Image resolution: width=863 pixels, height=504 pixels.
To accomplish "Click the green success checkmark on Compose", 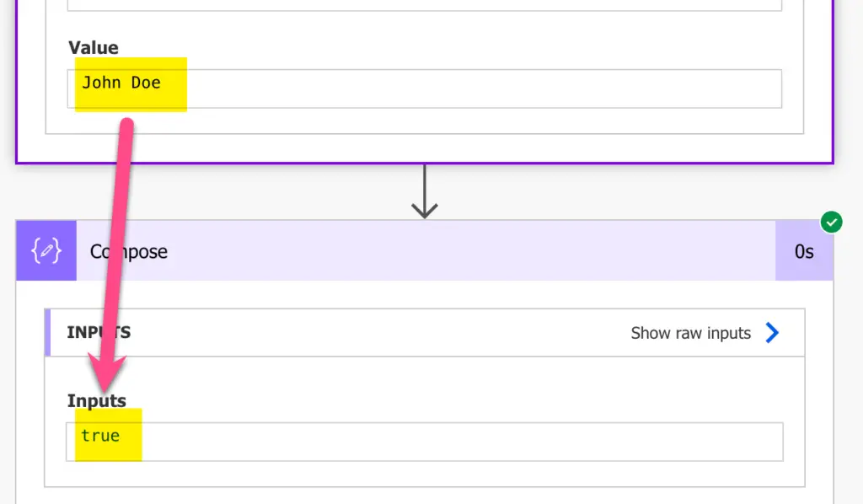I will [x=832, y=222].
